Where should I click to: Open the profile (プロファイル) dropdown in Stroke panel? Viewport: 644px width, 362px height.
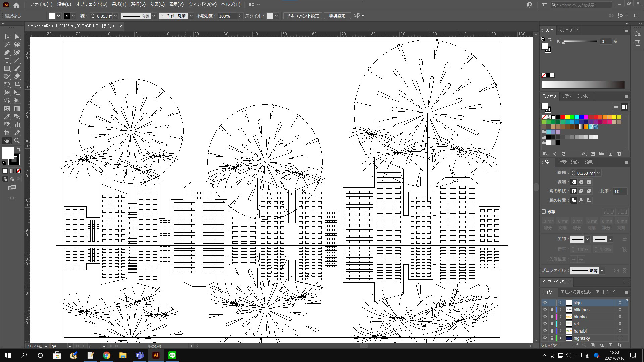[x=602, y=270]
